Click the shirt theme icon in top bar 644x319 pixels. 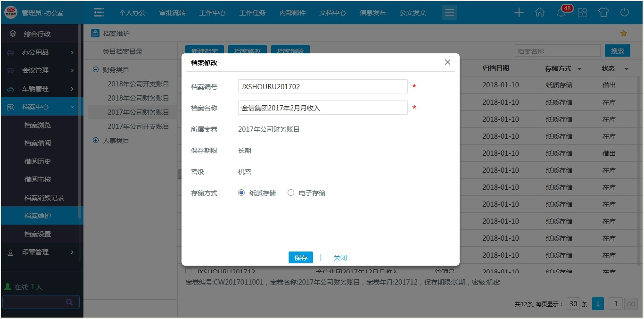point(604,13)
